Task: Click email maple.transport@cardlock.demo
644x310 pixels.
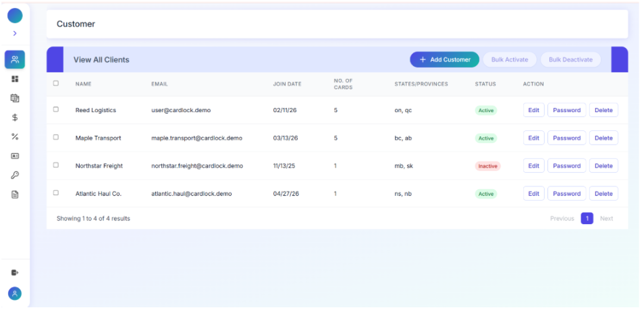Action: 196,138
